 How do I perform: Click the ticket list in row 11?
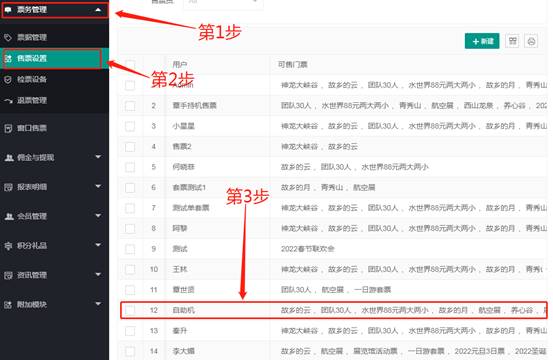click(336, 290)
